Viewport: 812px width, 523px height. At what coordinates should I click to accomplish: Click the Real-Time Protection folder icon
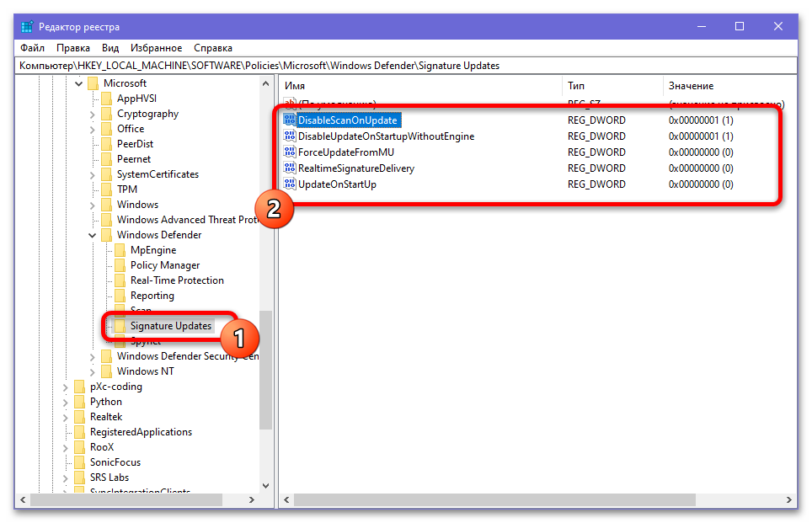(120, 280)
